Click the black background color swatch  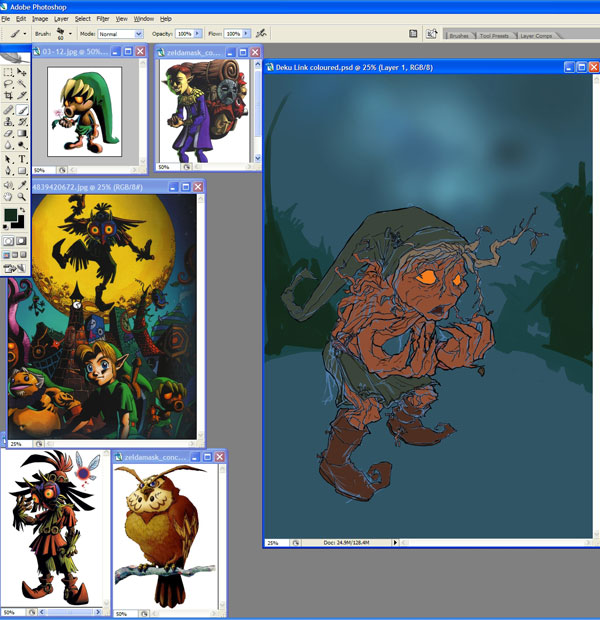click(19, 223)
